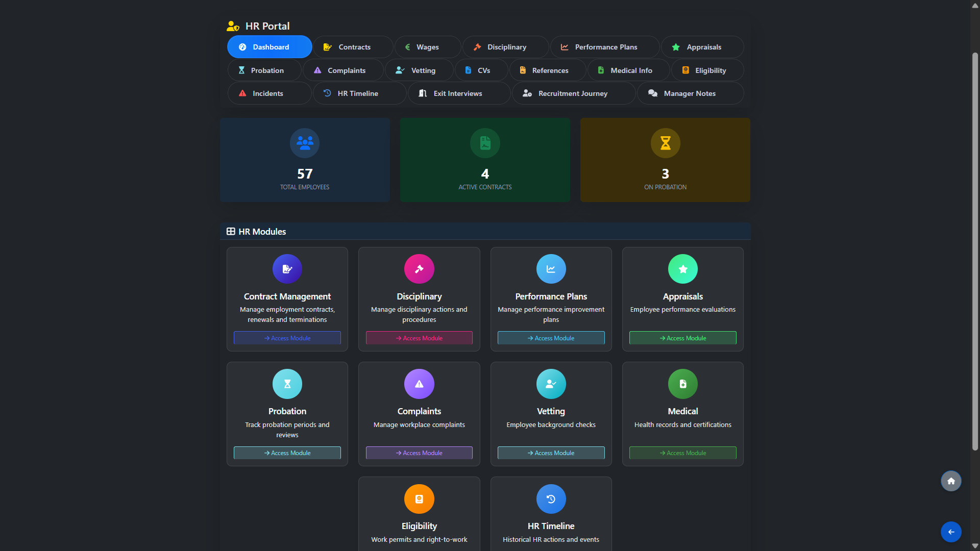
Task: Click 'Manage workplace complaints' description
Action: (419, 424)
